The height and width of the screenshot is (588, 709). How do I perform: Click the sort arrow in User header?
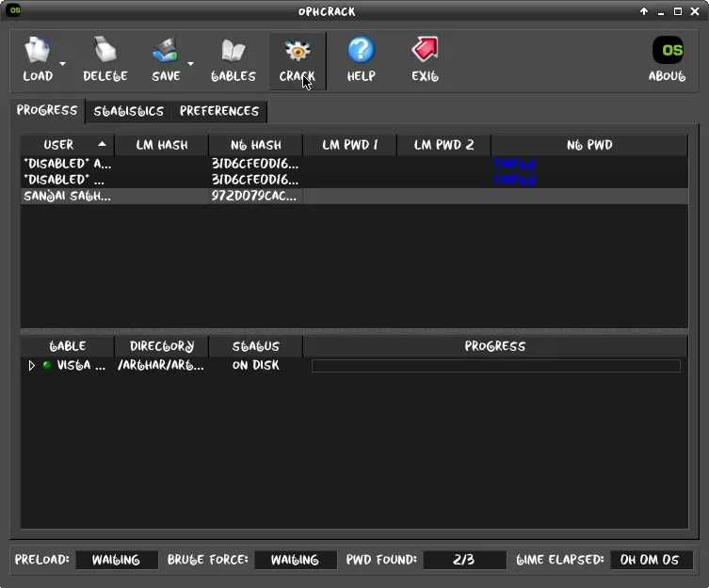(x=103, y=144)
